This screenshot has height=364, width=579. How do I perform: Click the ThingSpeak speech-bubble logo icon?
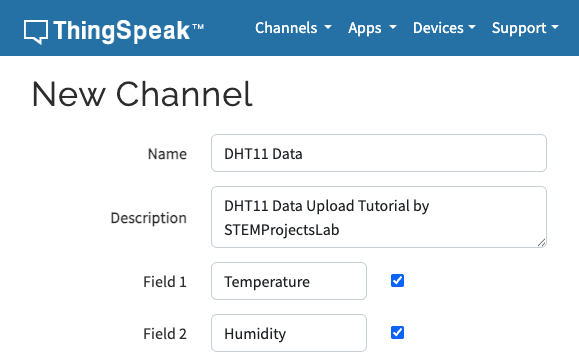pos(36,32)
